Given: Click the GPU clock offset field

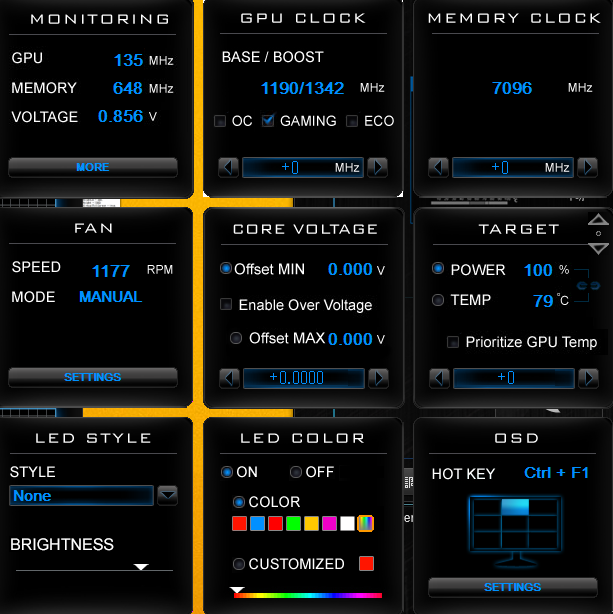Looking at the screenshot, I should pos(303,168).
